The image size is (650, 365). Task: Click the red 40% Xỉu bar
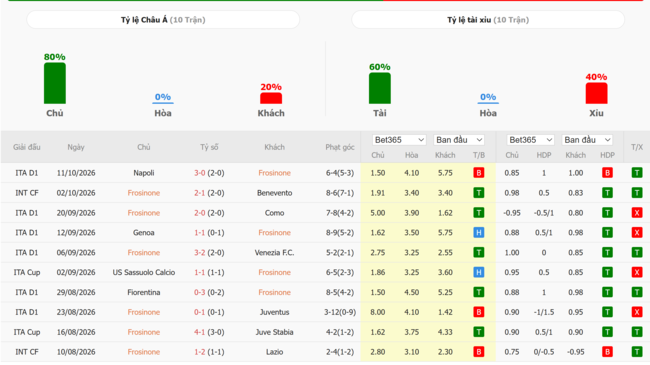point(596,93)
